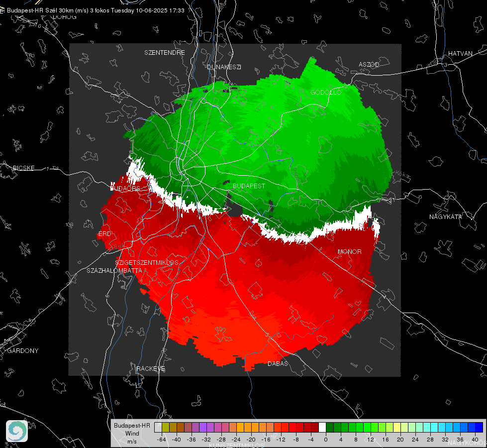Image resolution: width=487 pixels, height=448 pixels.
Task: Click the -24 legend value
Action: 236,440
